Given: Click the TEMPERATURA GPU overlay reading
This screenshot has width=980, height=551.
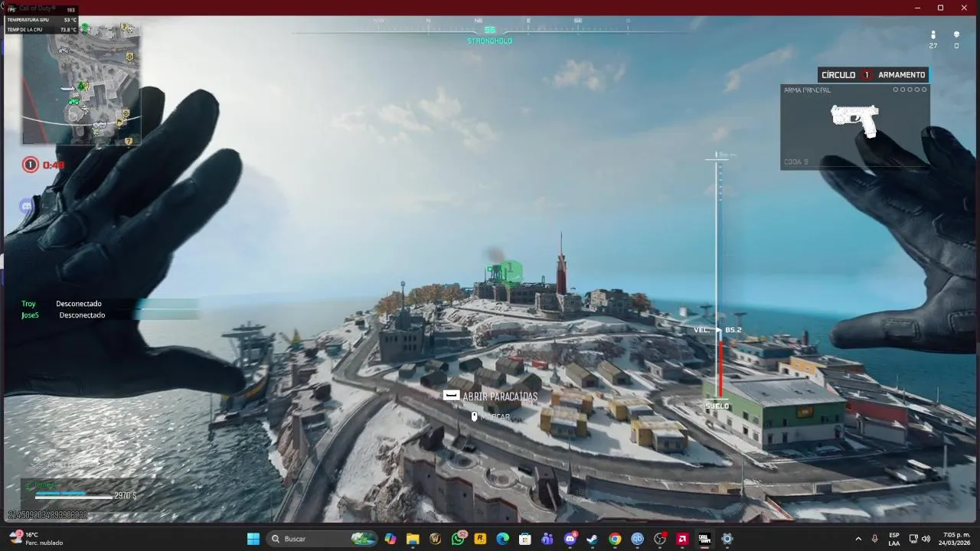Looking at the screenshot, I should tap(42, 20).
